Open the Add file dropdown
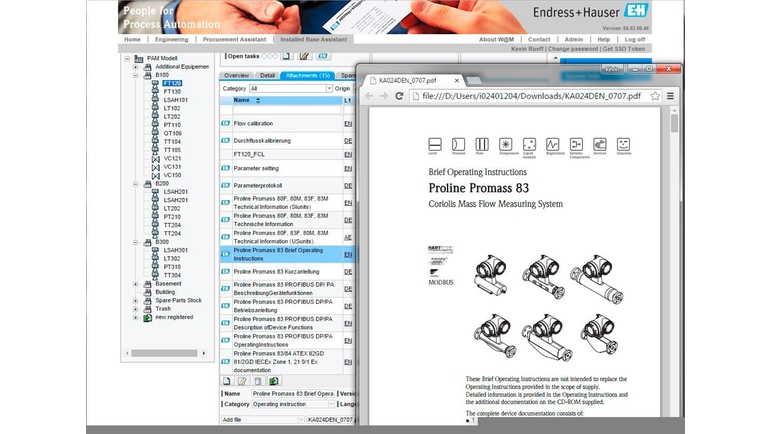This screenshot has height=434, width=771. click(301, 420)
